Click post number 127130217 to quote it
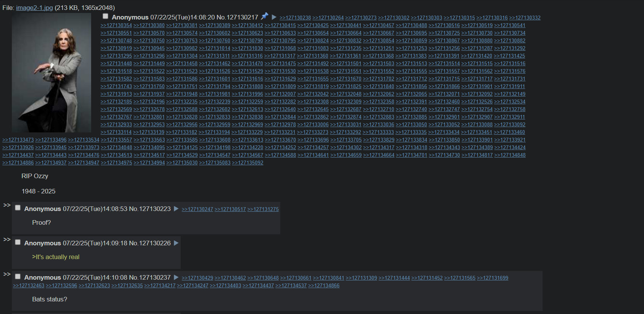Image resolution: width=644 pixels, height=314 pixels. coord(243,18)
